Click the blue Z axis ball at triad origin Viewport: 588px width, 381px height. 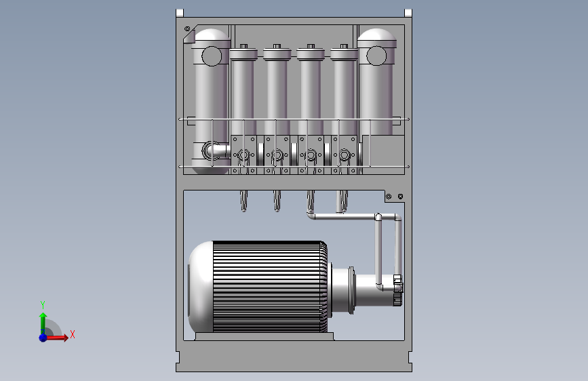43,338
